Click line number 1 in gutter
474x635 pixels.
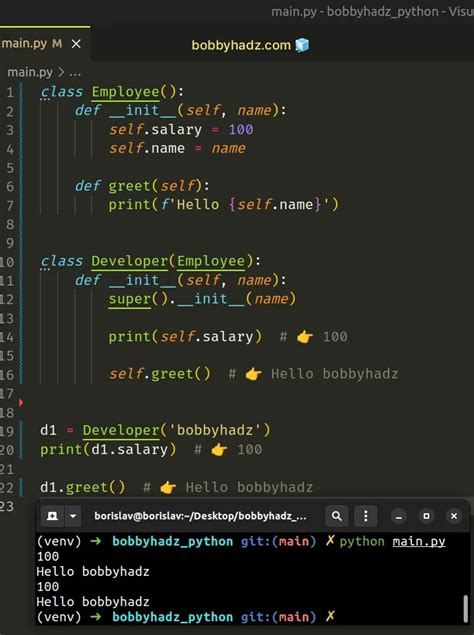coord(10,92)
